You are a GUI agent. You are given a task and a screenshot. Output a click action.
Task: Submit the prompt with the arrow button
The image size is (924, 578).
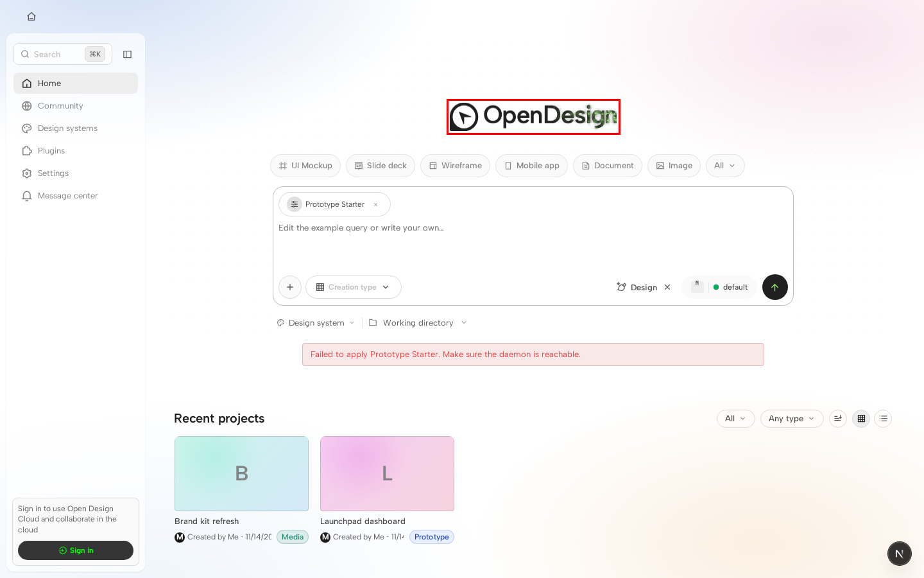(775, 287)
